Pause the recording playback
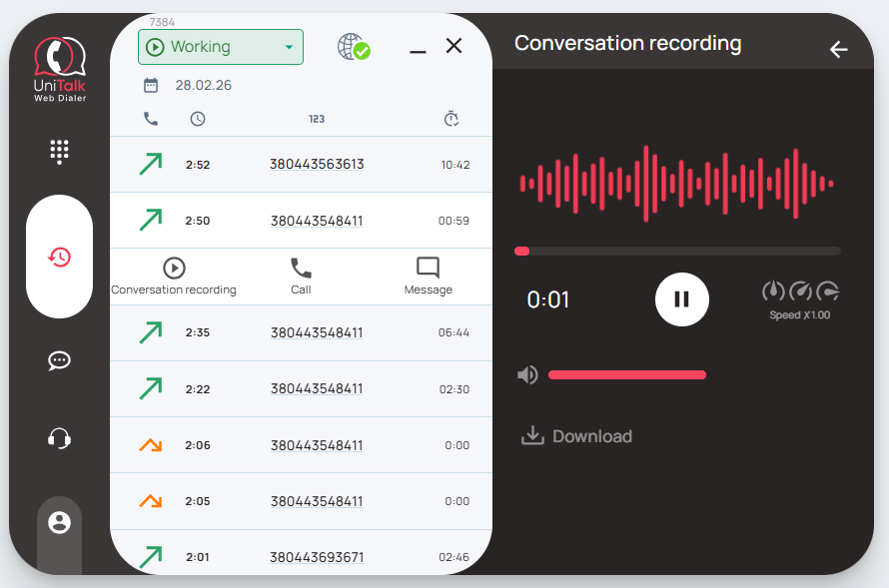Screen dimensions: 889x588 click(682, 298)
